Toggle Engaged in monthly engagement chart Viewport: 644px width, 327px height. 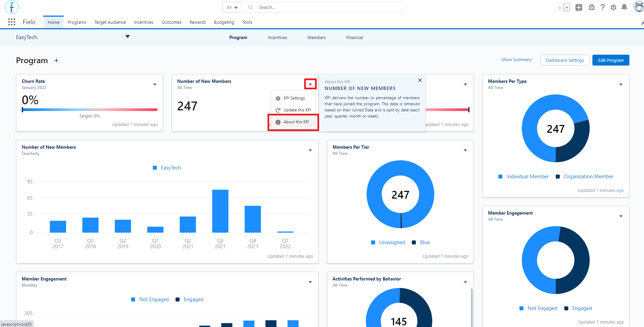click(x=189, y=299)
